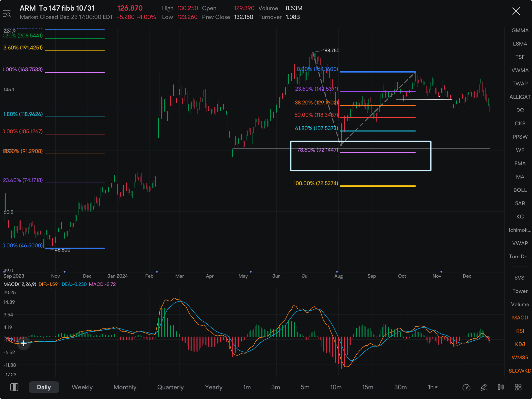The width and height of the screenshot is (532, 399).
Task: Open the stock search list icon
Action: (x=7, y=13)
